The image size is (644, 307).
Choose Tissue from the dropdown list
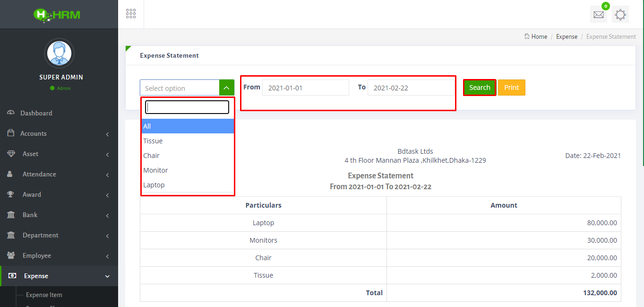tap(153, 141)
